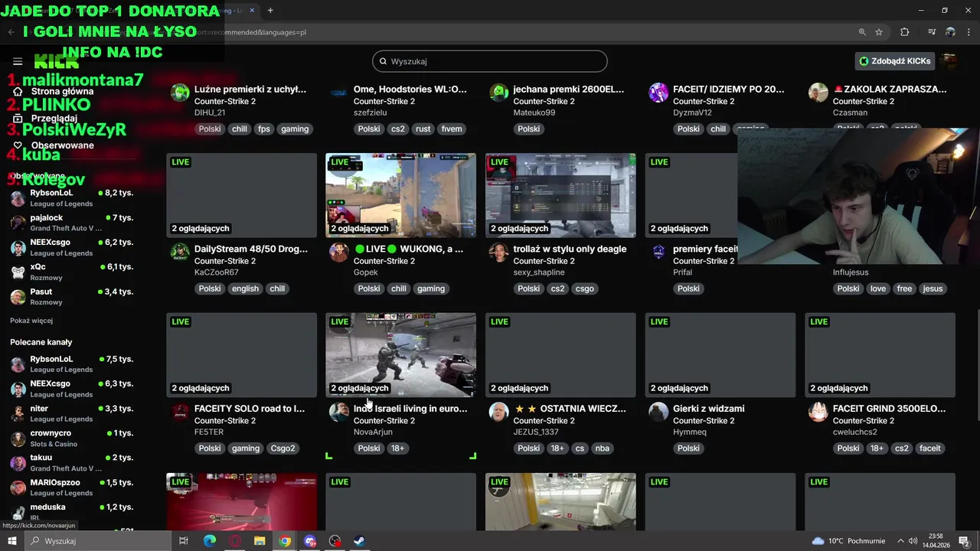Click english tag under KaCZooR67 stream
Screen dimensions: 980x551
[245, 289]
